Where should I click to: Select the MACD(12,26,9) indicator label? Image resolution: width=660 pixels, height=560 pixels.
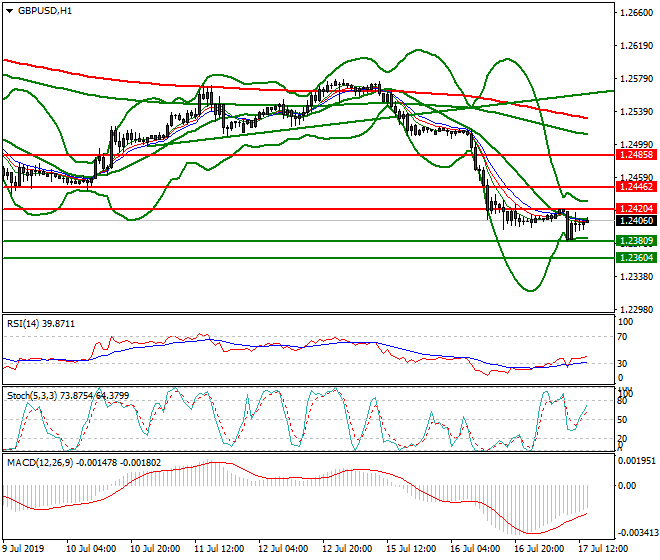pyautogui.click(x=84, y=463)
